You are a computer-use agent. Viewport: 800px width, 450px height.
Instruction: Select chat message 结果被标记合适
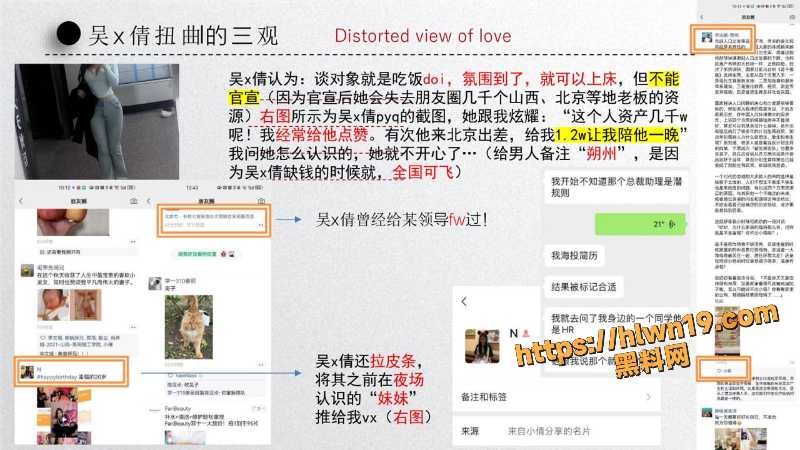(x=584, y=287)
